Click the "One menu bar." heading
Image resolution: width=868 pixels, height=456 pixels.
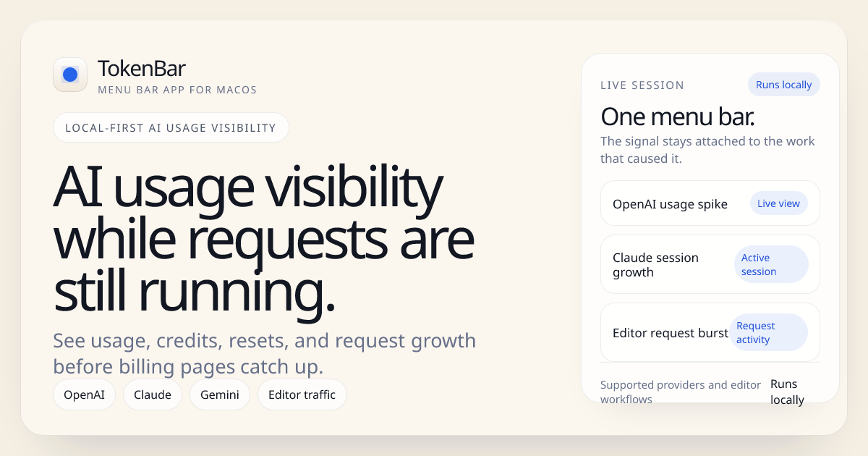click(678, 117)
